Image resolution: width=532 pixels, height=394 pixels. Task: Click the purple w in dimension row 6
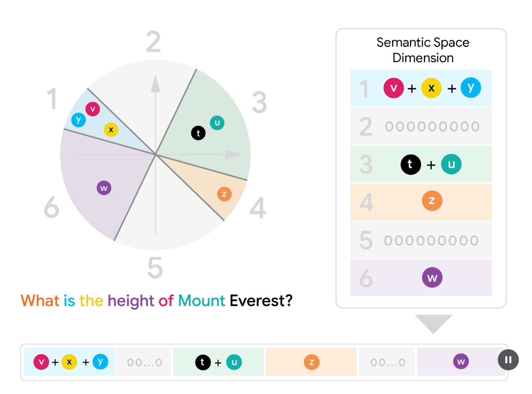coord(432,277)
